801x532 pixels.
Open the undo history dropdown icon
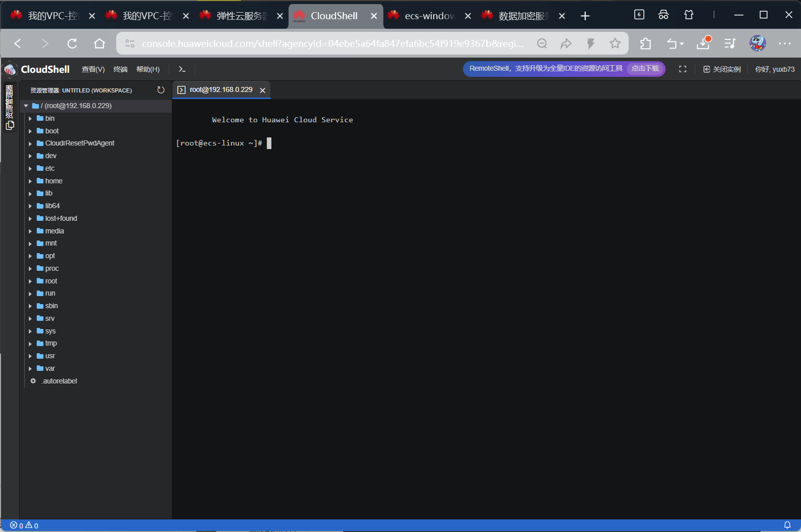(x=675, y=44)
